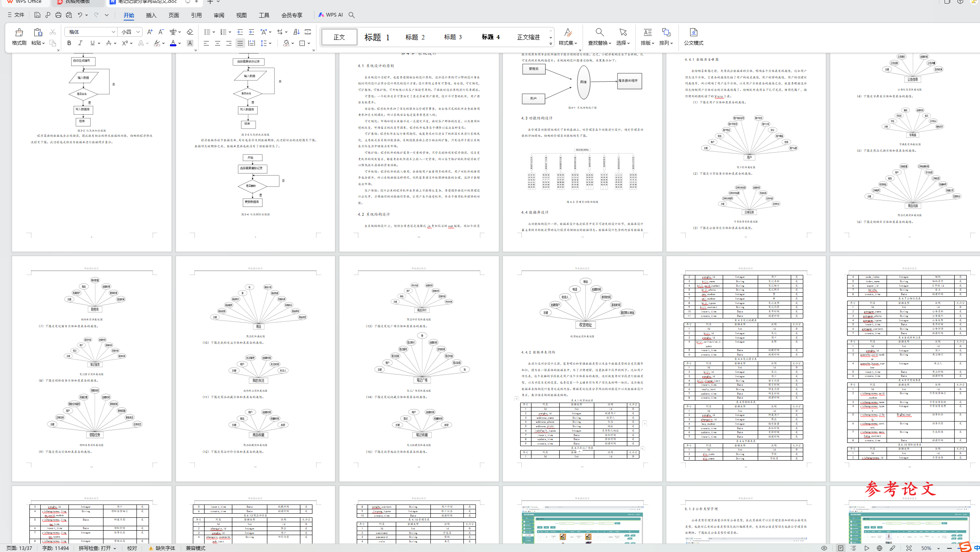This screenshot has width=980, height=552.
Task: Open the 审阅 (Review) ribbon tab
Action: 219,15
